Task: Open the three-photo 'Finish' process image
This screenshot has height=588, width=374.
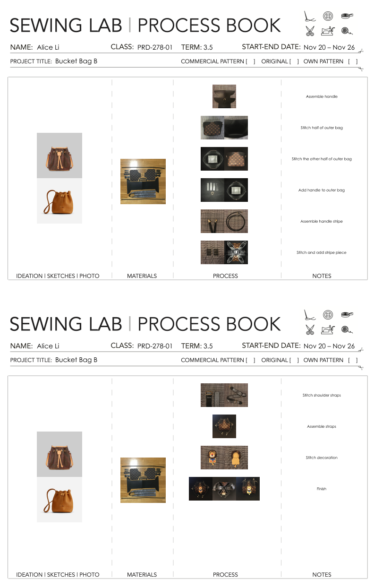Action: (x=224, y=489)
